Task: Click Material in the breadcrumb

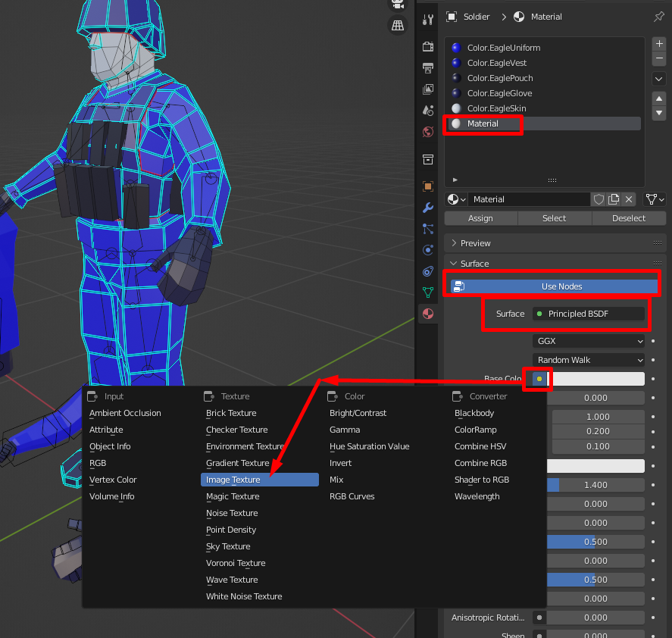Action: coord(546,17)
